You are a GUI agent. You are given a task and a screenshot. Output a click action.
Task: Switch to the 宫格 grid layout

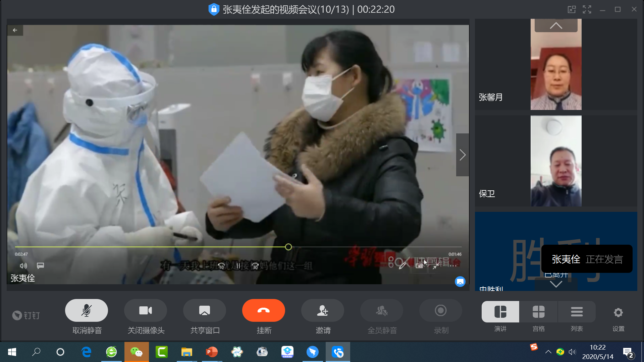538,312
